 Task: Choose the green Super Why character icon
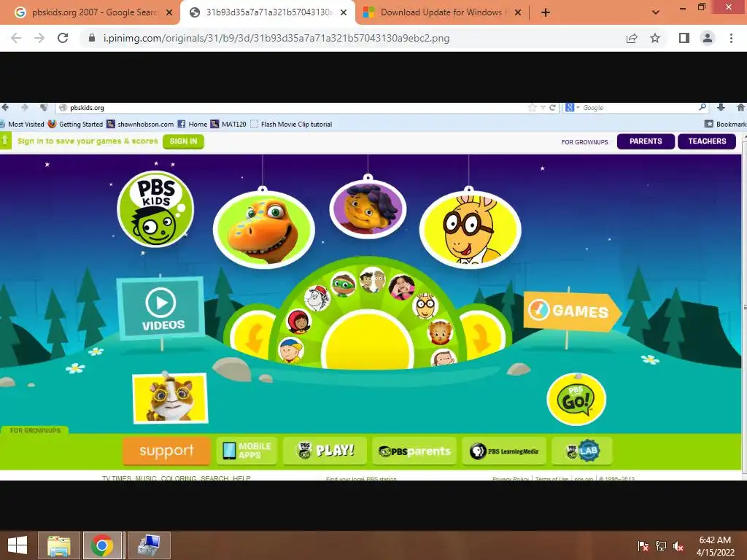pos(343,284)
